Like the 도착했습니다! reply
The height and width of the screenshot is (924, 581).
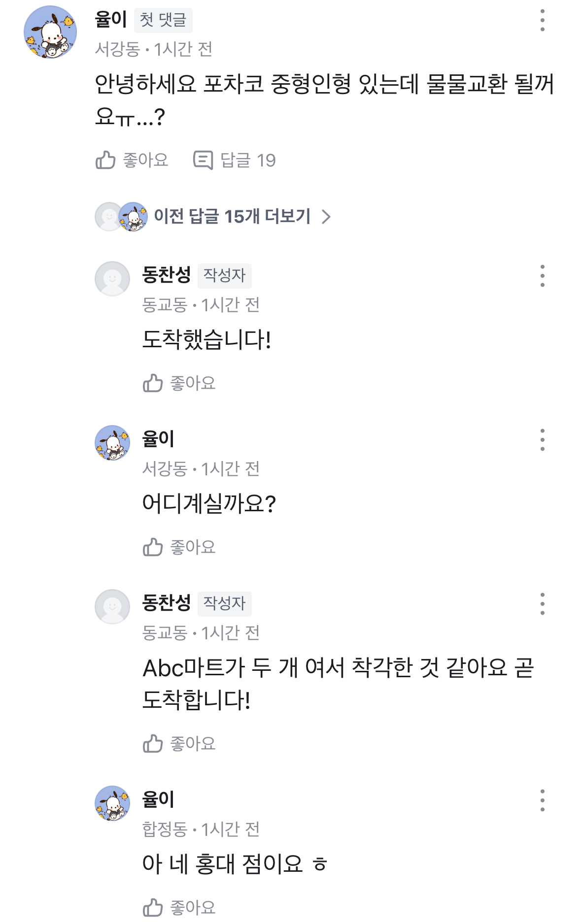[179, 383]
